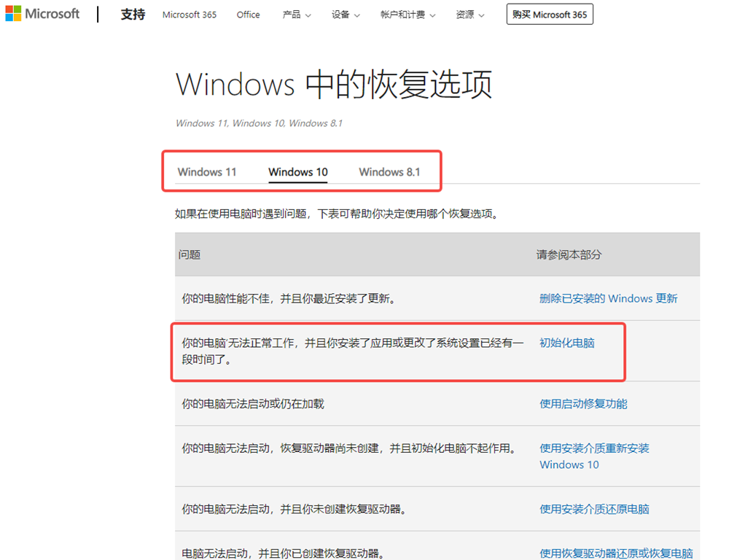Switch to the Windows 11 tab
737x560 pixels.
pos(207,172)
